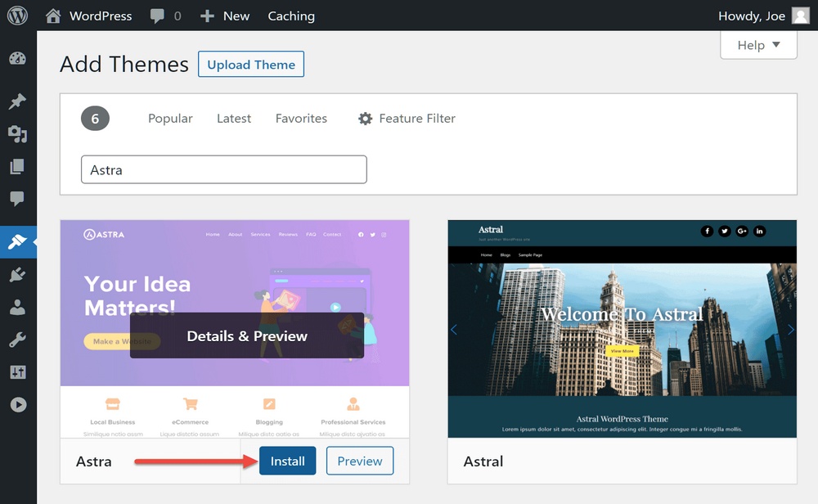Image resolution: width=818 pixels, height=504 pixels.
Task: Click the Upload Theme button
Action: coord(251,64)
